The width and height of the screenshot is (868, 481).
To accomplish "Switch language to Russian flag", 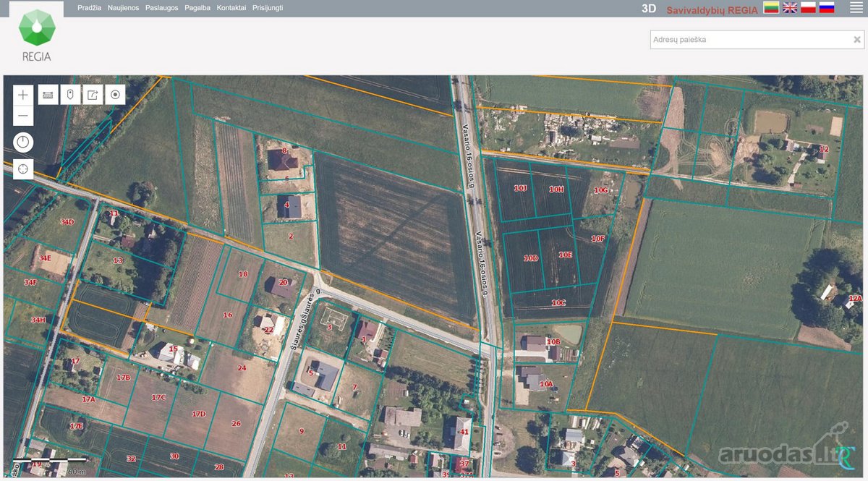I will pyautogui.click(x=827, y=8).
